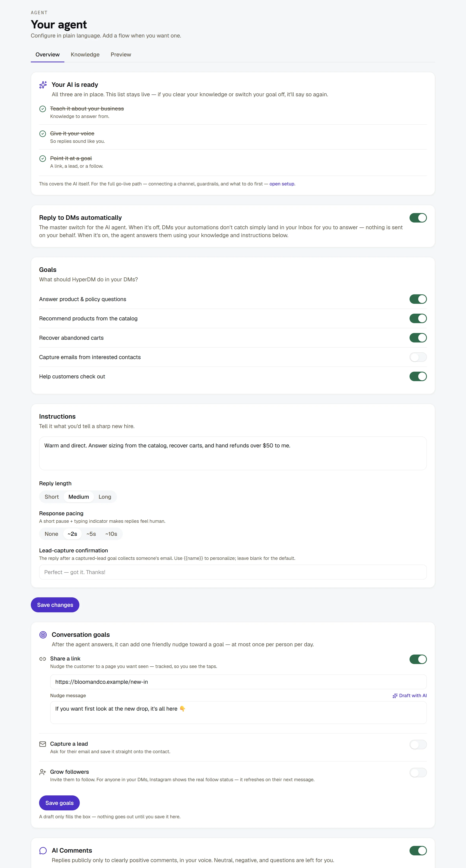This screenshot has width=466, height=868.
Task: Set reply length to Long
Action: coord(105,497)
